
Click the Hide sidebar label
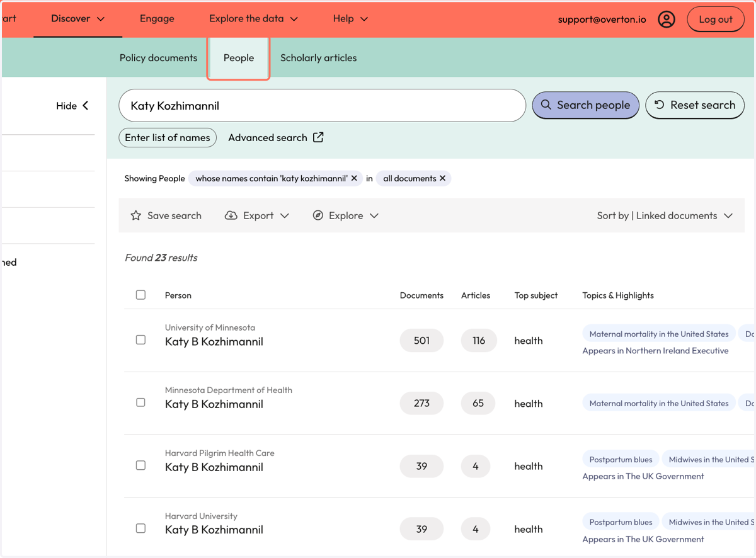click(x=67, y=106)
